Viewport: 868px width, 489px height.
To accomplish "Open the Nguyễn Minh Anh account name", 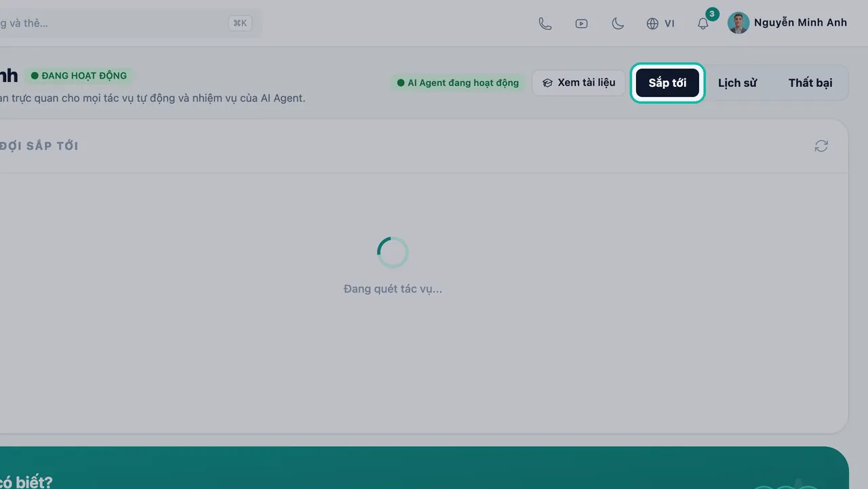I will point(801,22).
